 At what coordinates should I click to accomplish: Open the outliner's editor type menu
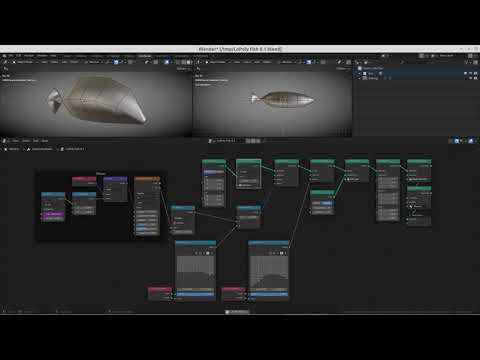click(358, 62)
